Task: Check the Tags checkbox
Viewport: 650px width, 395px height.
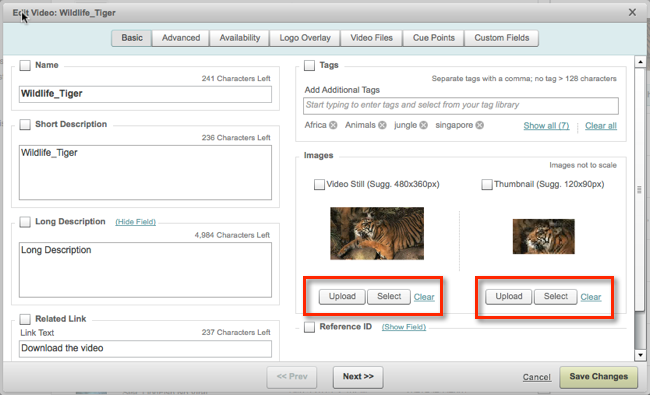Action: (x=309, y=65)
